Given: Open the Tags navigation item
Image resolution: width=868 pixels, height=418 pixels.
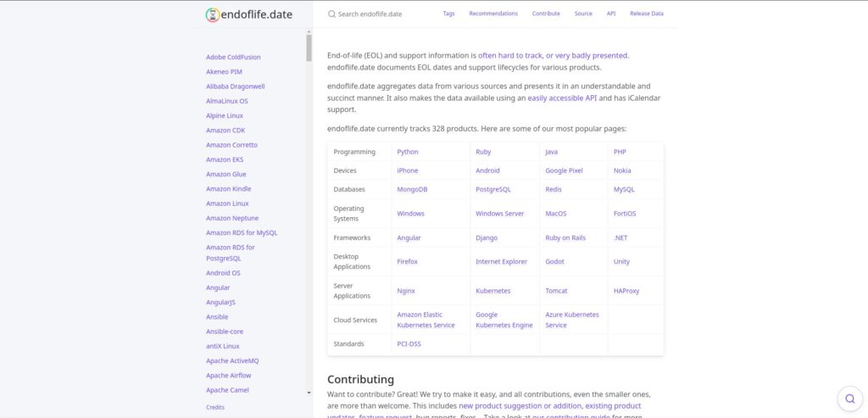Looking at the screenshot, I should (x=448, y=14).
